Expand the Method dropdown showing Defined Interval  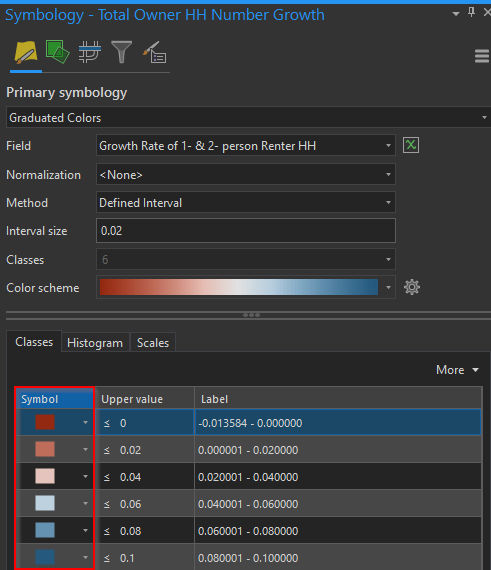click(x=246, y=202)
